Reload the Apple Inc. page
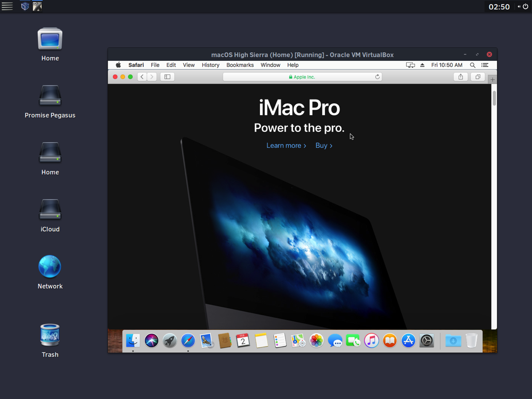This screenshot has height=399, width=532. [377, 77]
